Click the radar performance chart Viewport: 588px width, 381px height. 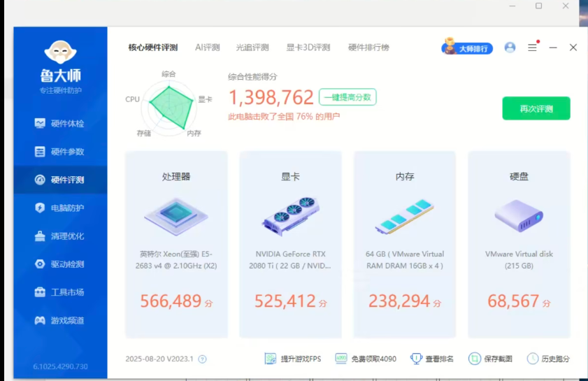click(x=170, y=108)
